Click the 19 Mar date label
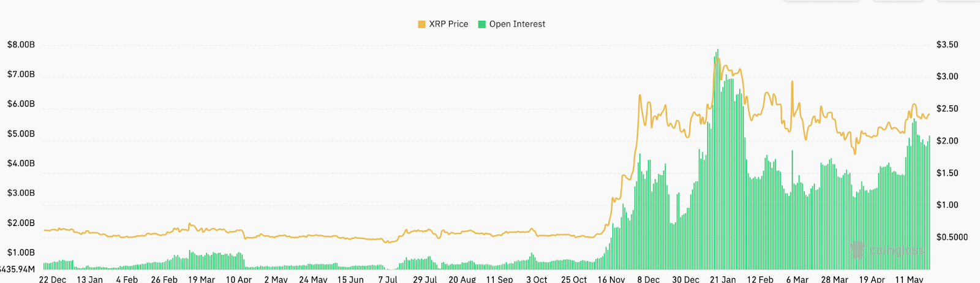Viewport: 980px width, 283px height. tap(202, 279)
